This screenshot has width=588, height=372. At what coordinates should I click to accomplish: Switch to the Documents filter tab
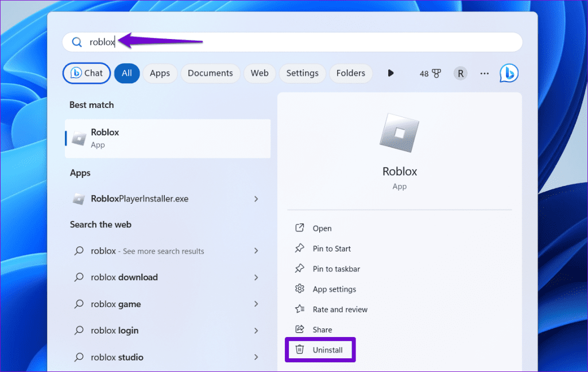coord(210,73)
